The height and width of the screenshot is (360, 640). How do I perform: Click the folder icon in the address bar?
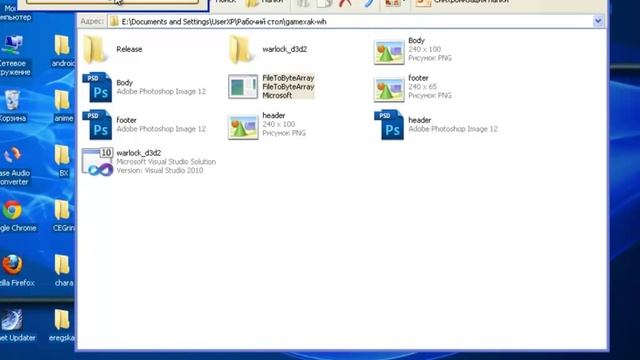coord(114,22)
